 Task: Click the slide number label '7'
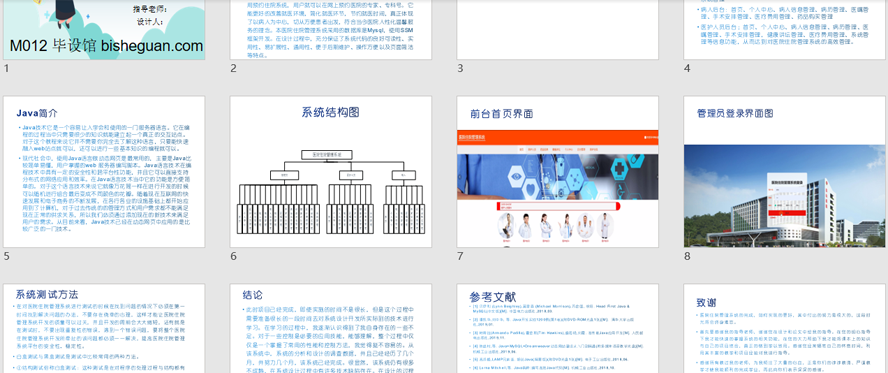point(460,256)
